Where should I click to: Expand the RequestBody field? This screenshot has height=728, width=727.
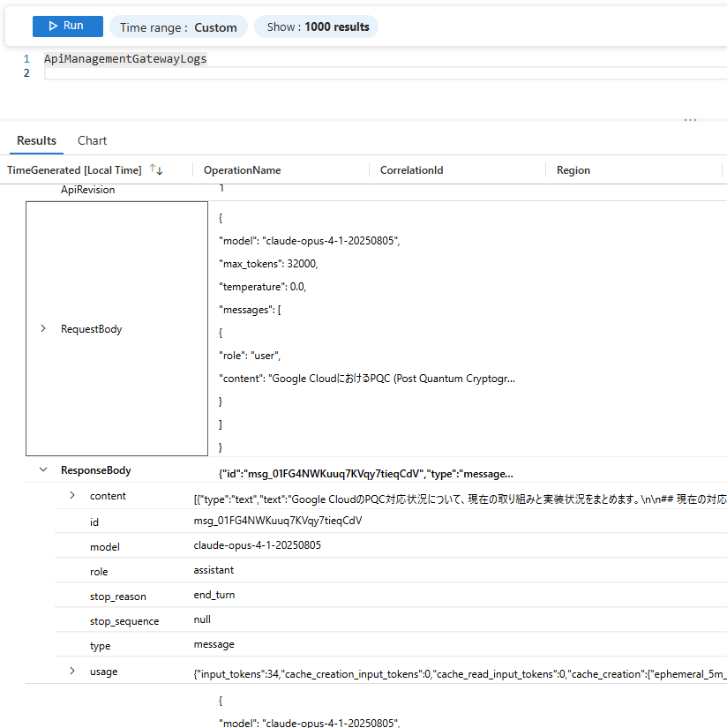click(x=43, y=328)
